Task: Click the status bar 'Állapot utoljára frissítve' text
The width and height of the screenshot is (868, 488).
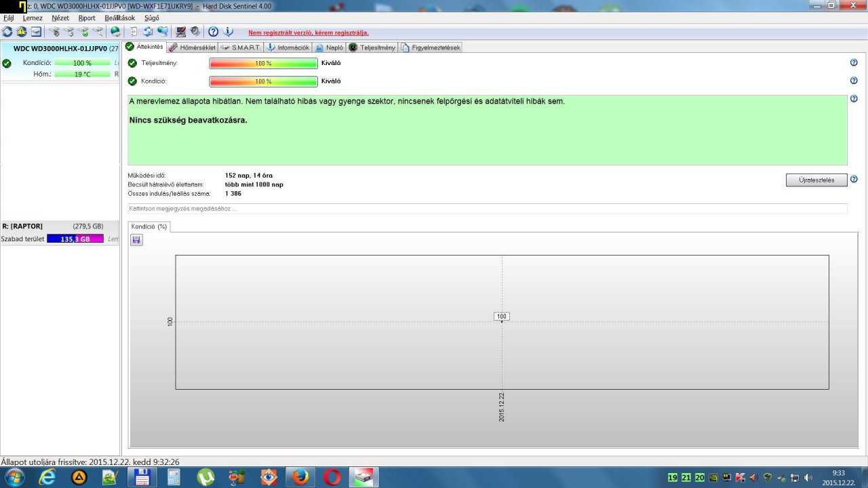Action: tap(90, 462)
